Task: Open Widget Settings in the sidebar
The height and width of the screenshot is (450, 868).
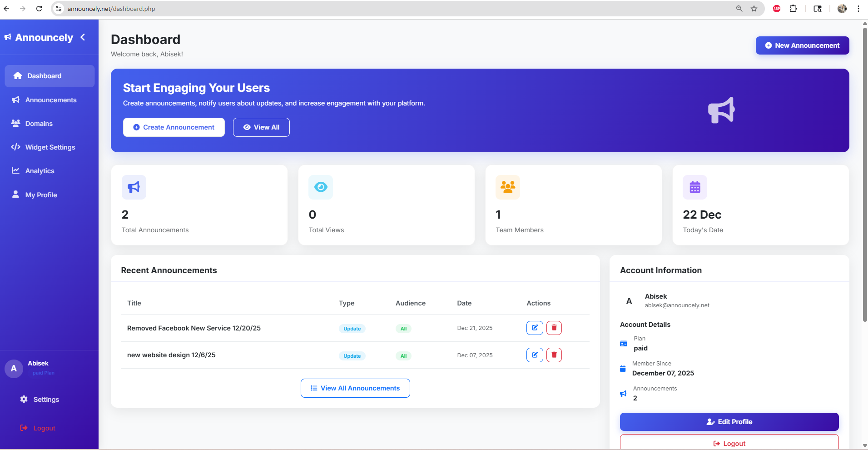Action: 50,147
